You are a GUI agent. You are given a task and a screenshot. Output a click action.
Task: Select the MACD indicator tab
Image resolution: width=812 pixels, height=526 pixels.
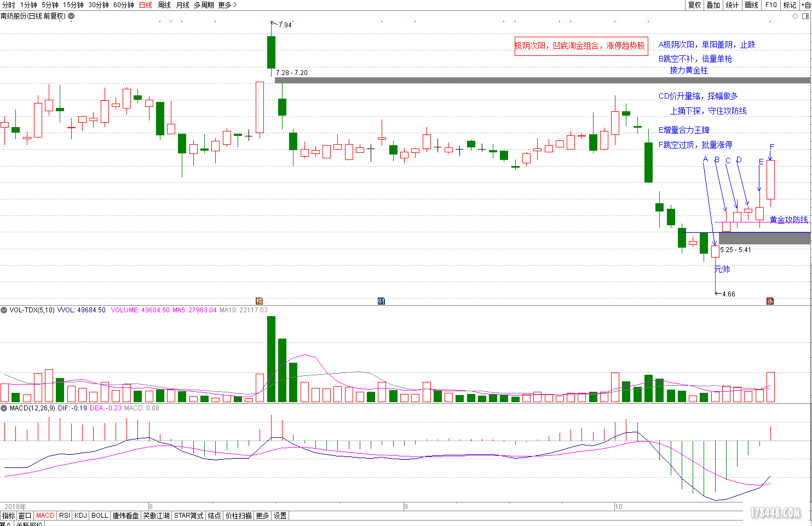[45, 516]
